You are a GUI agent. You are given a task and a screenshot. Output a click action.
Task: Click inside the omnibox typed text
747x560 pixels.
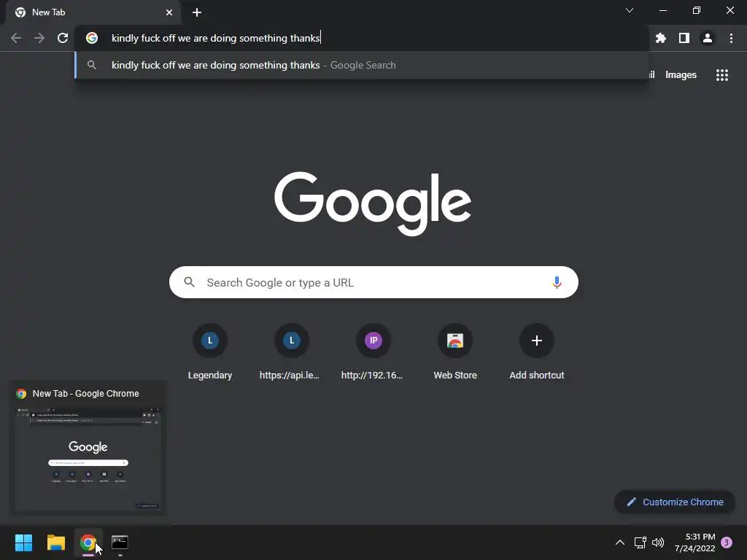[x=215, y=38]
